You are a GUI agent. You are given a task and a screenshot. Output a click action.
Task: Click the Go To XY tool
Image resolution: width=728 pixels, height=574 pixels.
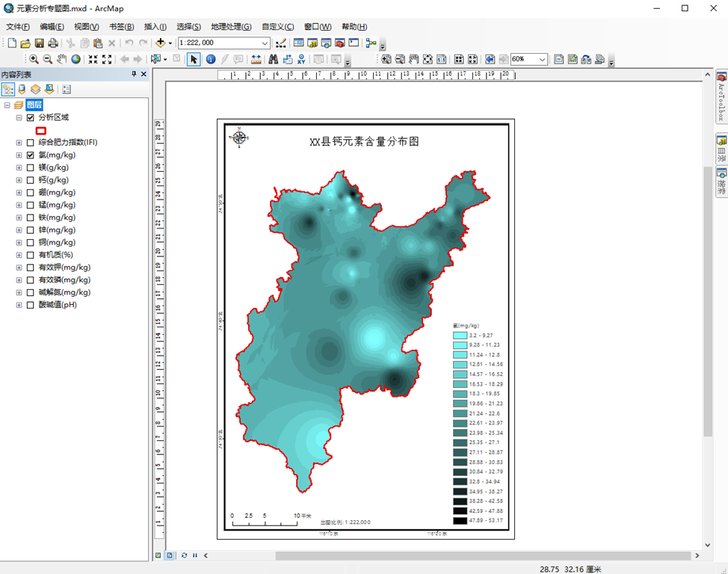point(301,59)
